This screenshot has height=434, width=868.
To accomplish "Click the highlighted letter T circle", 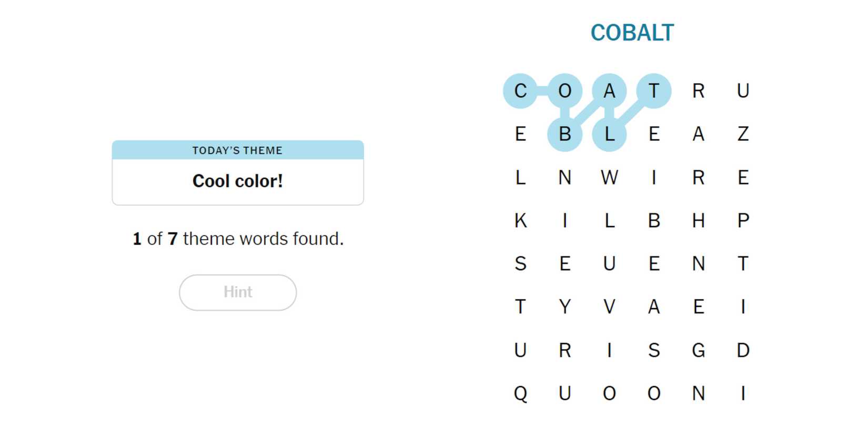I will pos(654,91).
